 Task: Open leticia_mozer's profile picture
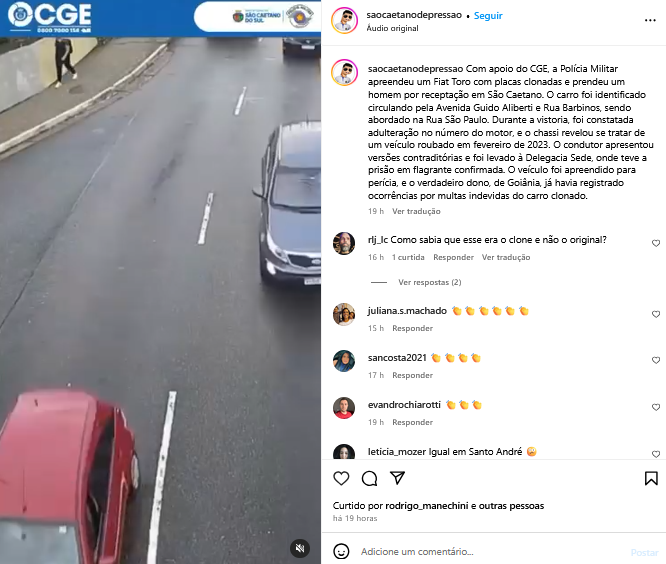pos(344,452)
